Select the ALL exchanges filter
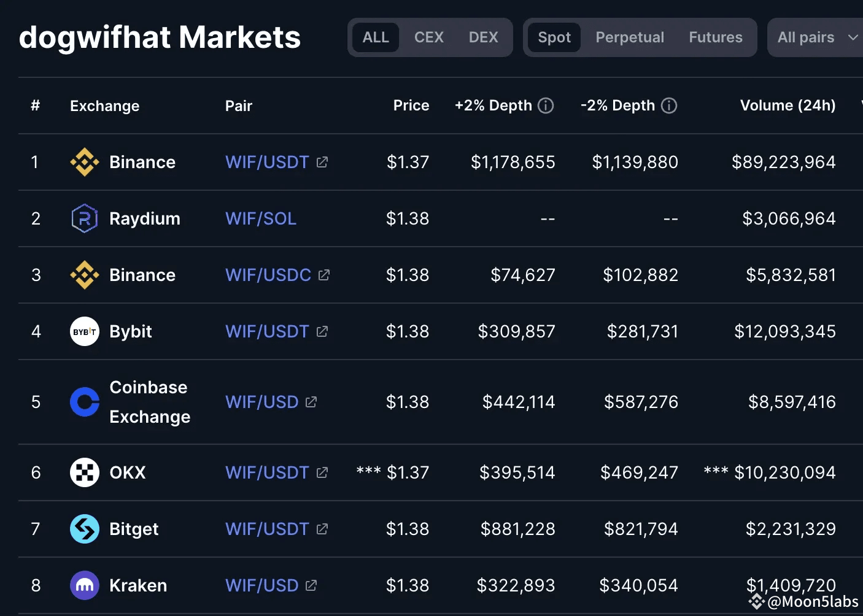 click(376, 37)
